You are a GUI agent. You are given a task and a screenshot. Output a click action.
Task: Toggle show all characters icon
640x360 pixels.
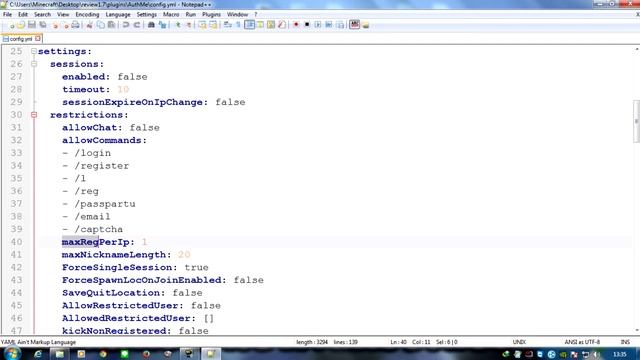point(238,25)
